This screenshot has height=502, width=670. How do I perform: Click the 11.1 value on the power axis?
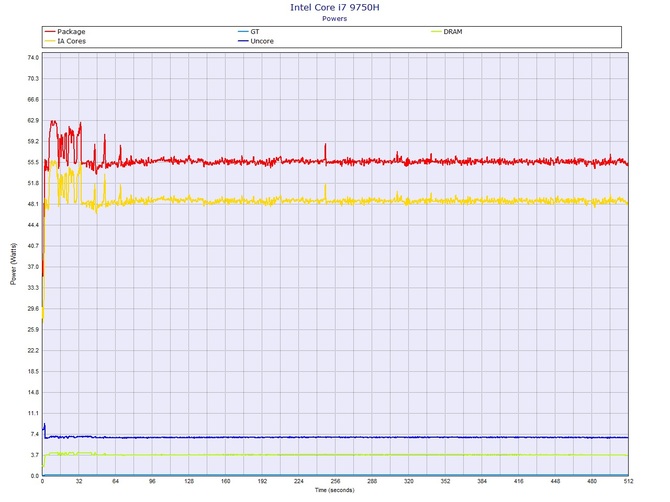(34, 414)
